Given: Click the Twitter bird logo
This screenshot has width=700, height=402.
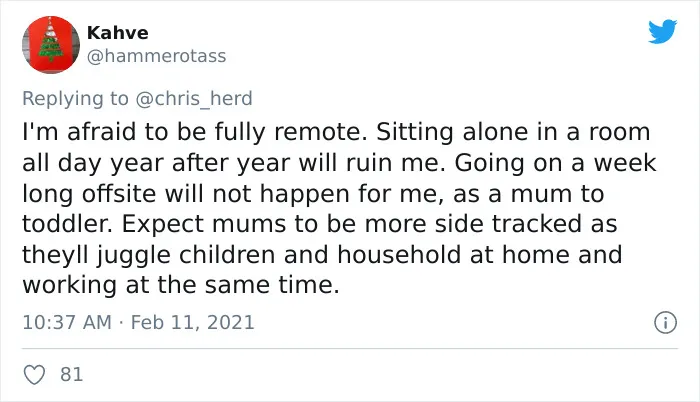Looking at the screenshot, I should [662, 31].
